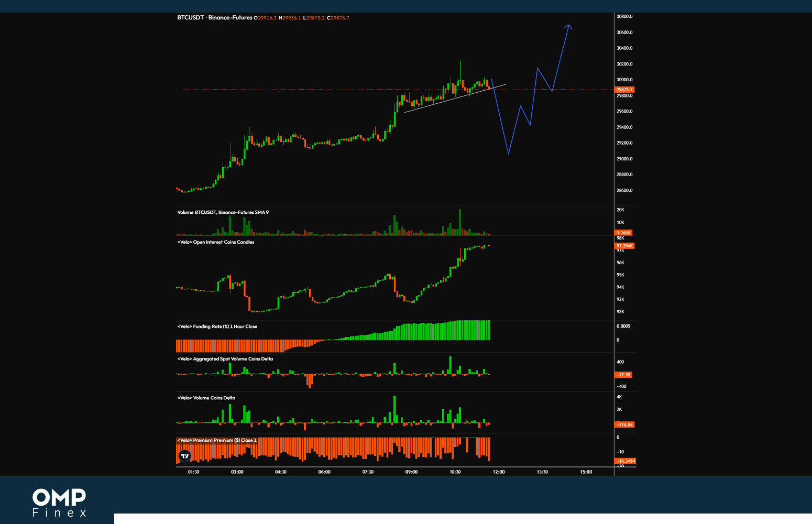The image size is (812, 524).
Task: Open the Velo Open Interest Coins Candles label
Action: click(216, 242)
